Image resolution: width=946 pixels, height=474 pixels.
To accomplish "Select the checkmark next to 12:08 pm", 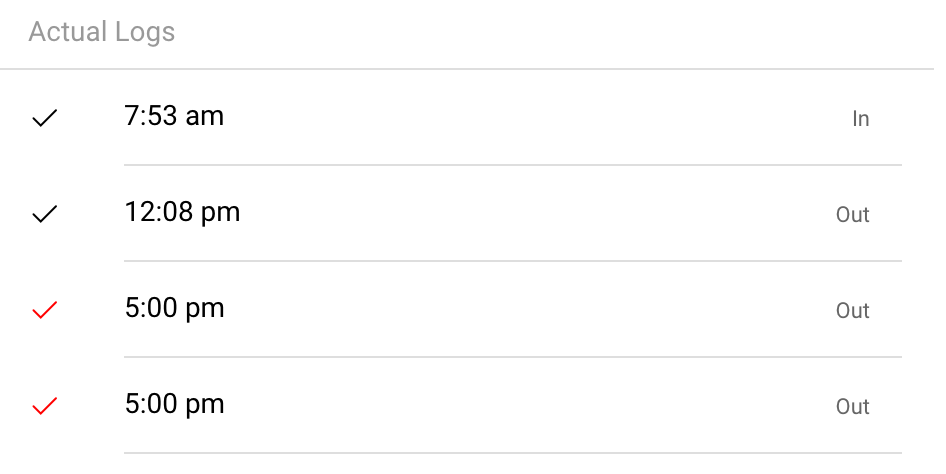I will pyautogui.click(x=45, y=215).
